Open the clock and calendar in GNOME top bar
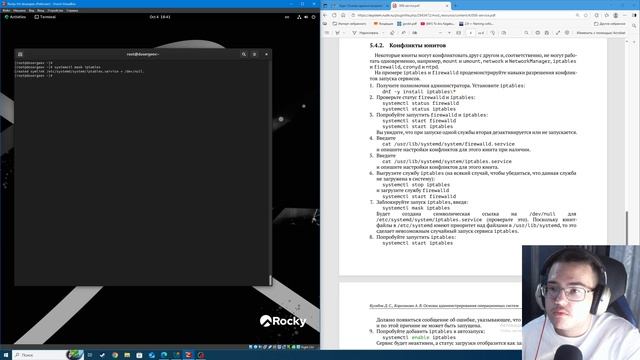This screenshot has width=640, height=360. (160, 17)
